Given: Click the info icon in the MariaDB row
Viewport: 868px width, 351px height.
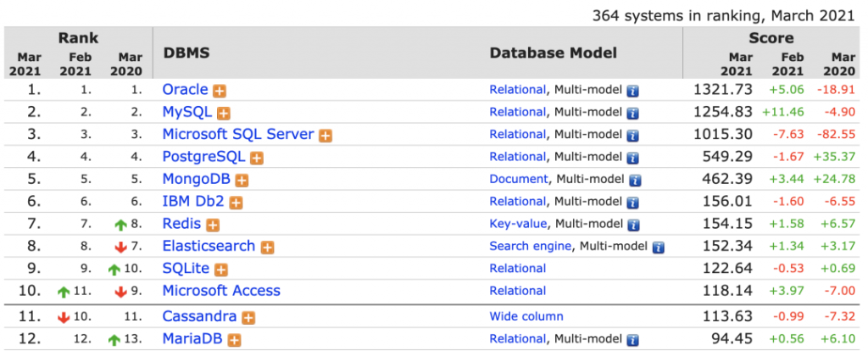Looking at the screenshot, I should pyautogui.click(x=632, y=340).
